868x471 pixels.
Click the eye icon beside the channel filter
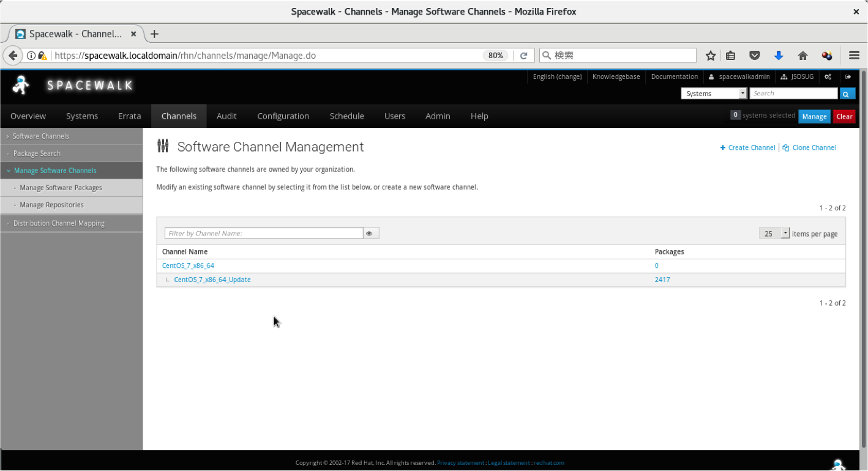coord(371,233)
